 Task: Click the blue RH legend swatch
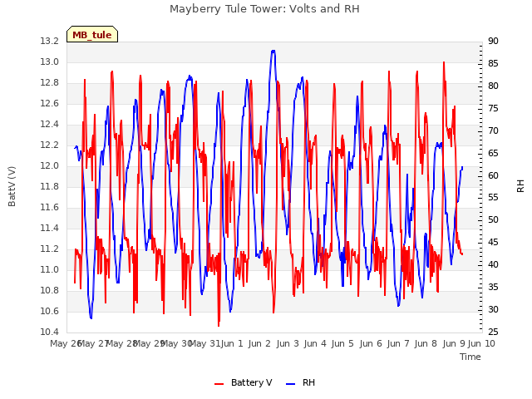(291, 384)
